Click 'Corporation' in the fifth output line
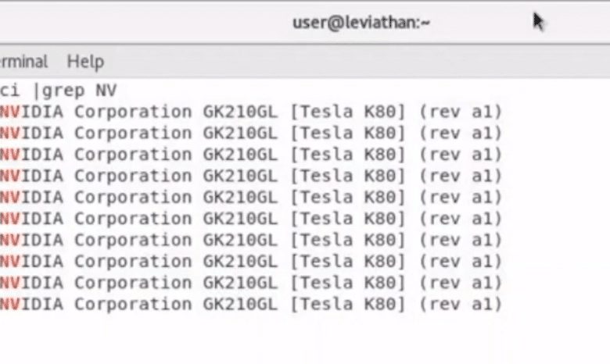Screen dimensions: 610x364 coord(133,198)
